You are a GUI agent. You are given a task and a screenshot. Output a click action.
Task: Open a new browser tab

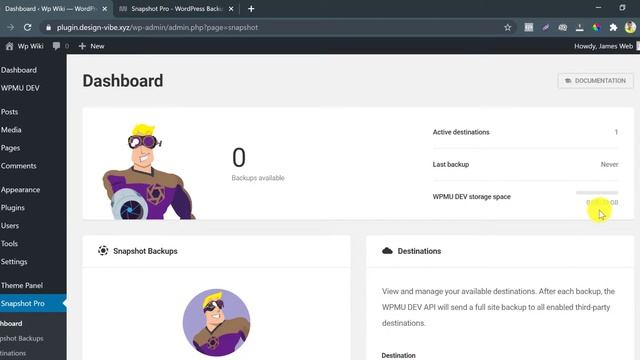(x=251, y=9)
